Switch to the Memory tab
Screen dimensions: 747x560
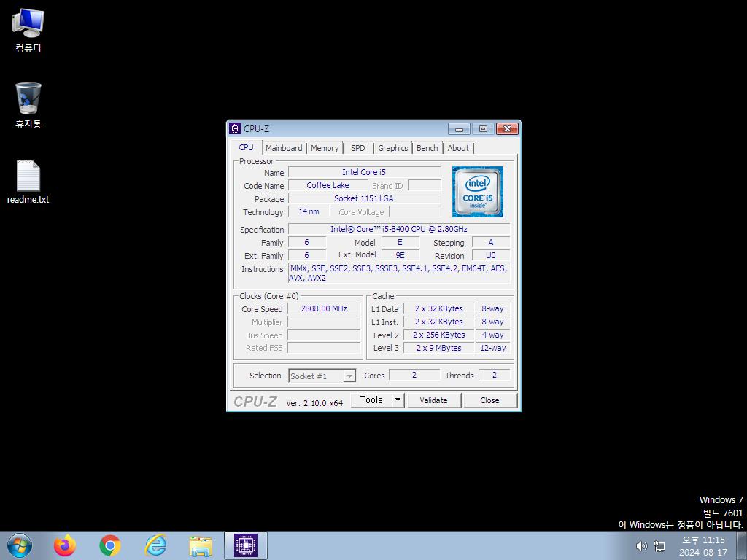coord(325,148)
